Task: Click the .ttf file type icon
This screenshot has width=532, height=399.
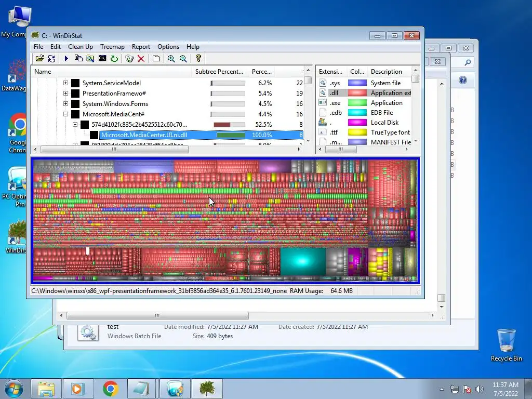Action: pyautogui.click(x=323, y=132)
